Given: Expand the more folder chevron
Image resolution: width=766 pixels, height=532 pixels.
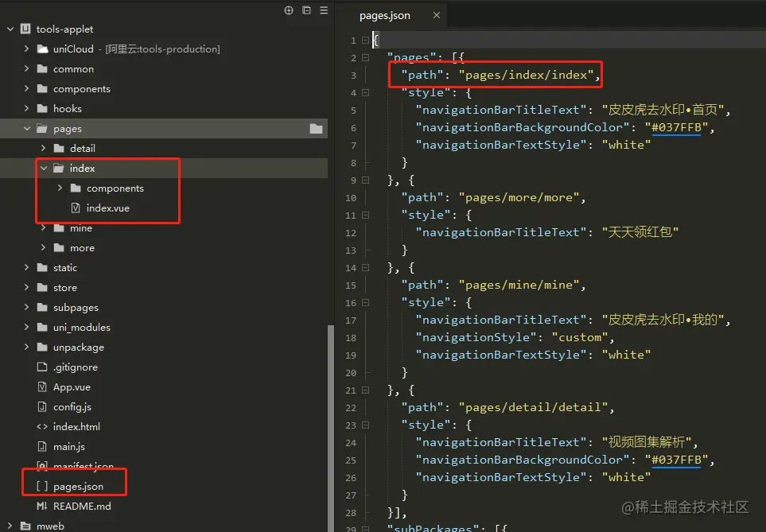Looking at the screenshot, I should click(x=43, y=247).
